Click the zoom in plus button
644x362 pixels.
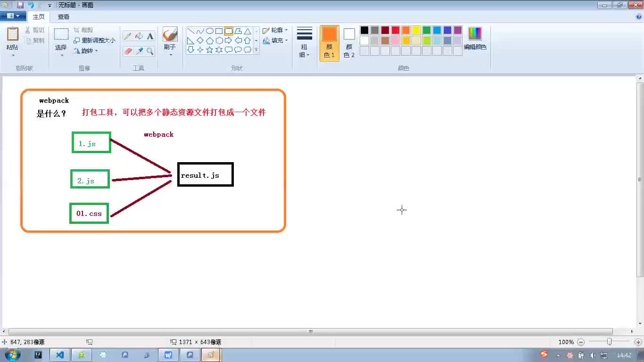(638, 342)
